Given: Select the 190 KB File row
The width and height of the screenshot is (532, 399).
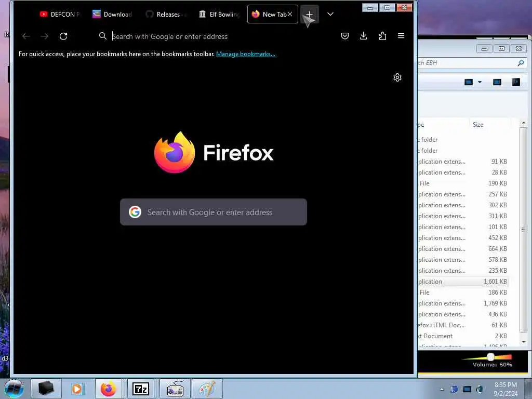Looking at the screenshot, I should point(463,183).
